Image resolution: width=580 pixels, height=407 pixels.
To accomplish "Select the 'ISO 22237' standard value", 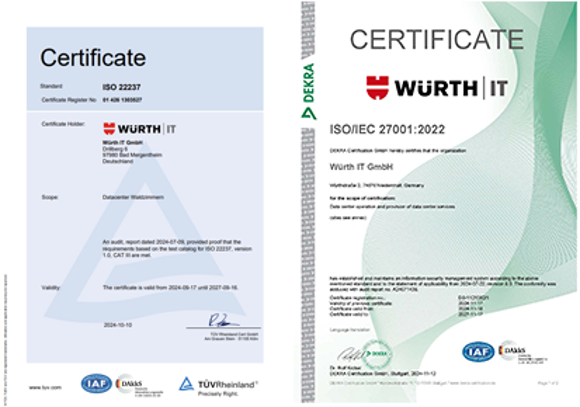I will [x=121, y=87].
